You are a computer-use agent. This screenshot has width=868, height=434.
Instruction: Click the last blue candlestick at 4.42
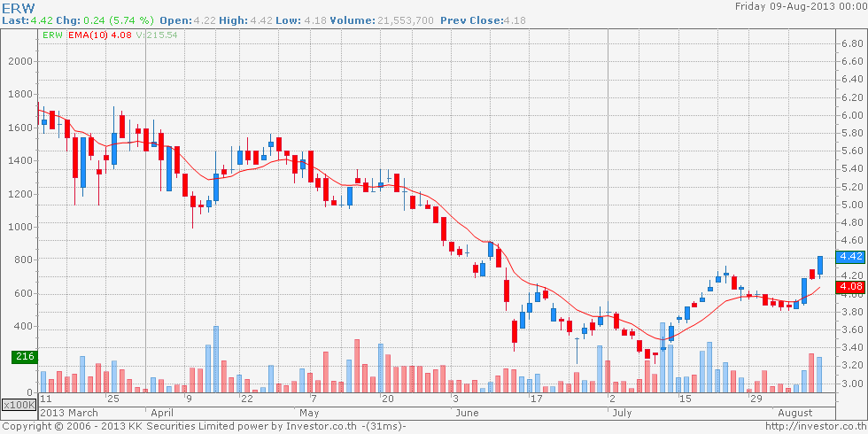point(820,265)
